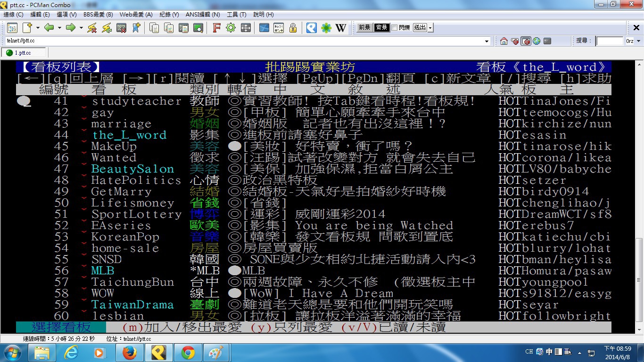Screen dimensions: 644x362
Task: Select the the_L_word board row
Action: click(x=314, y=135)
